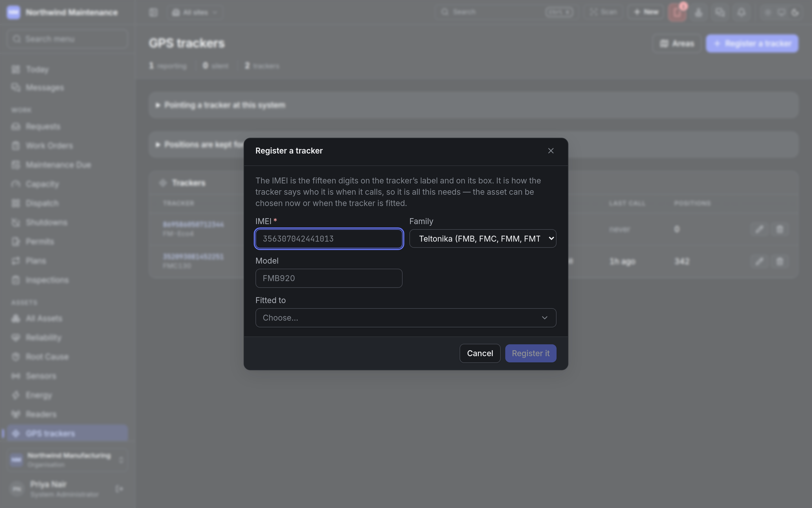The height and width of the screenshot is (508, 812).
Task: Open Readers in the sidebar
Action: click(x=67, y=415)
